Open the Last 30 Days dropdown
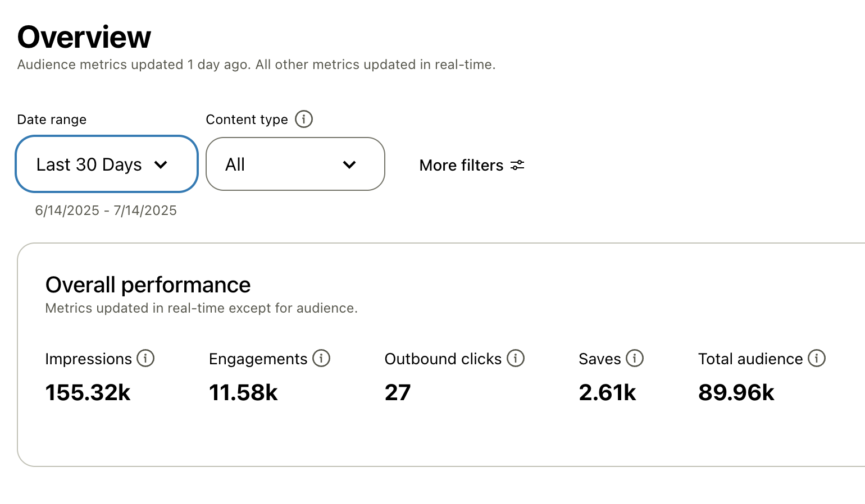The width and height of the screenshot is (865, 504). 107,164
